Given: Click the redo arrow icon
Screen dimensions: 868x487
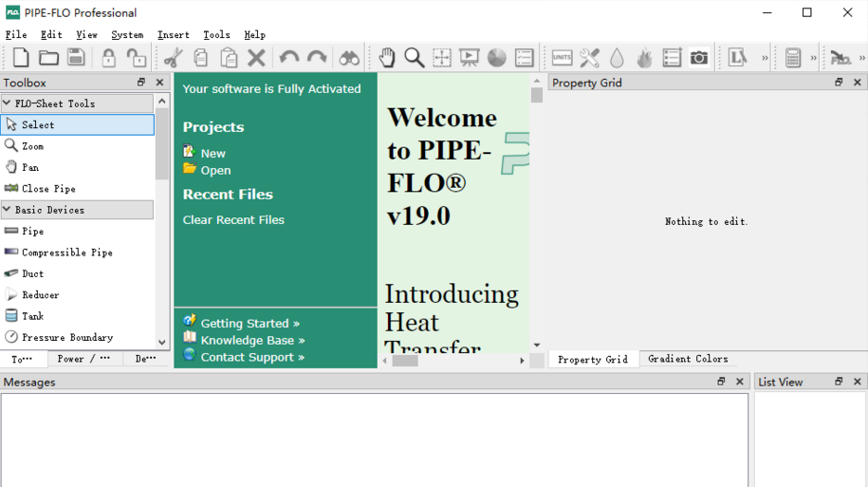Looking at the screenshot, I should point(317,57).
